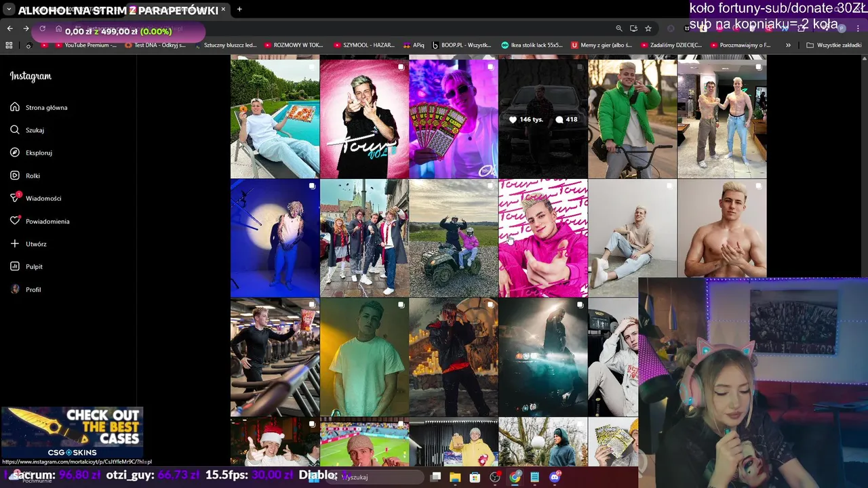This screenshot has width=868, height=488.
Task: Open the Szukaj search panel
Action: pyautogui.click(x=27, y=130)
